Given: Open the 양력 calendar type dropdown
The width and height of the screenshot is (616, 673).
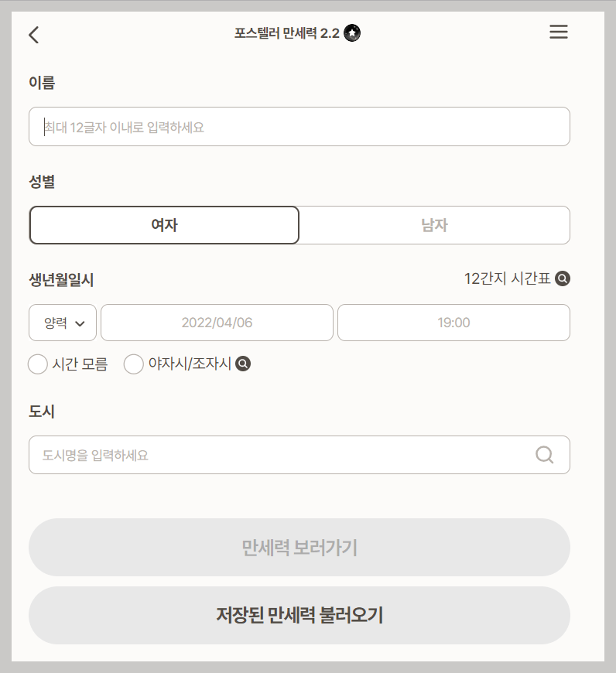Looking at the screenshot, I should (62, 323).
